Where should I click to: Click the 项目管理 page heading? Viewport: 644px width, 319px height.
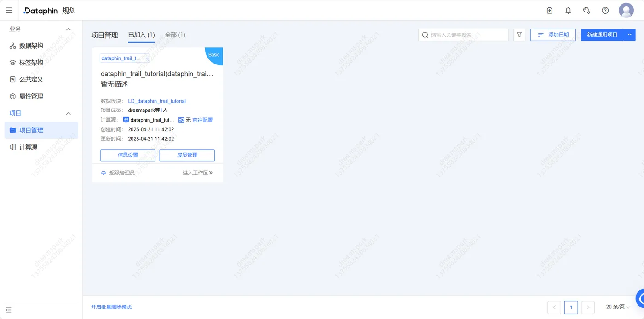(104, 35)
